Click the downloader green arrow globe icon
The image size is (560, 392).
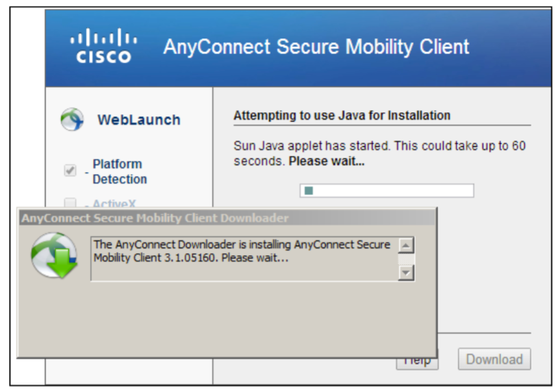55,256
